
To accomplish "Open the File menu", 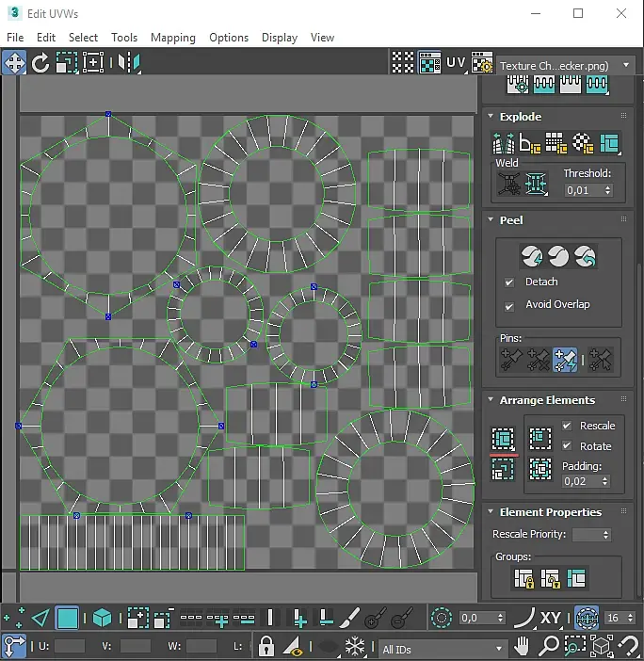I will pos(15,38).
